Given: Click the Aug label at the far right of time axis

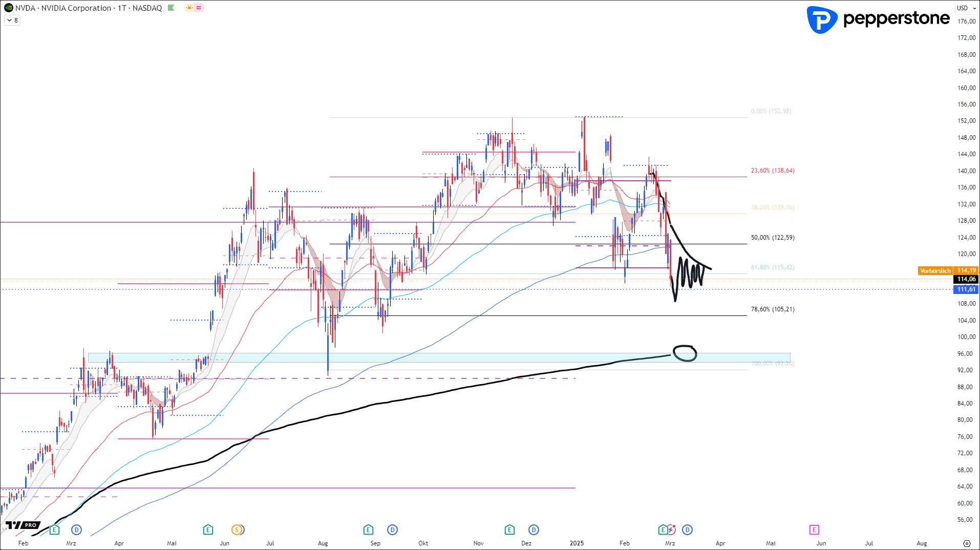Looking at the screenshot, I should click(922, 543).
